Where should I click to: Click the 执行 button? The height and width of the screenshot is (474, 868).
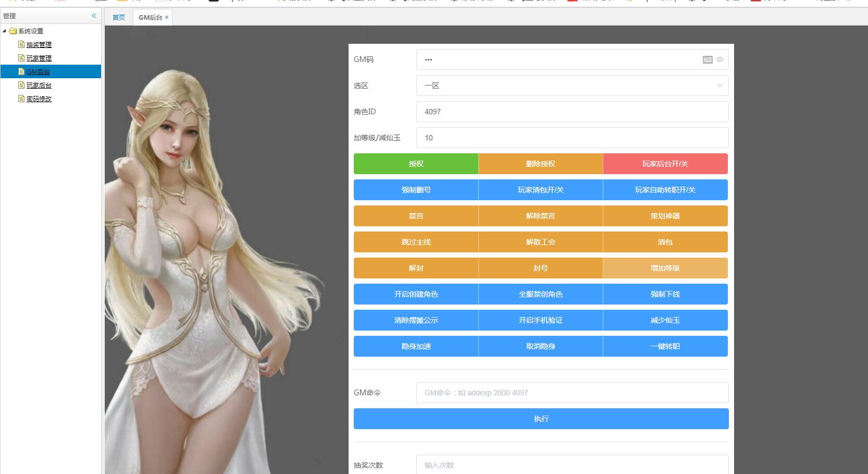coord(541,419)
